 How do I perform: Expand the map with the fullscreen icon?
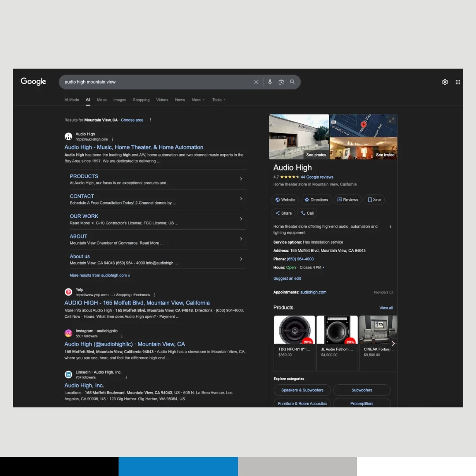(x=392, y=120)
